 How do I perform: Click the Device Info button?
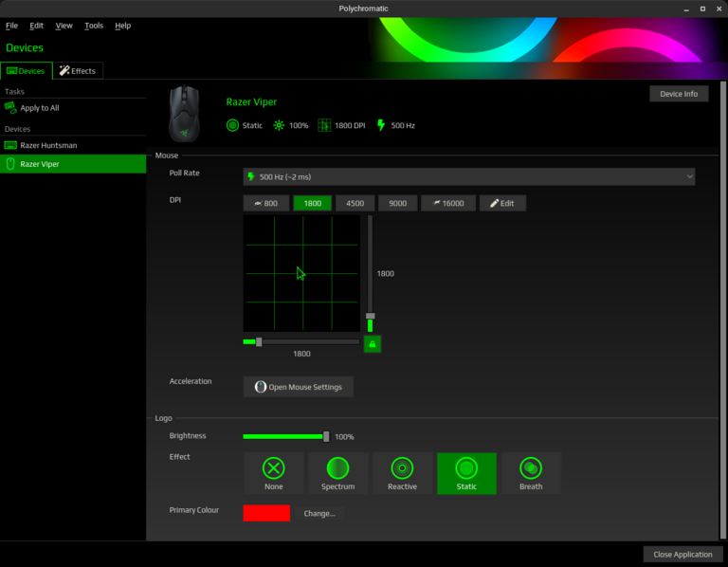coord(679,94)
